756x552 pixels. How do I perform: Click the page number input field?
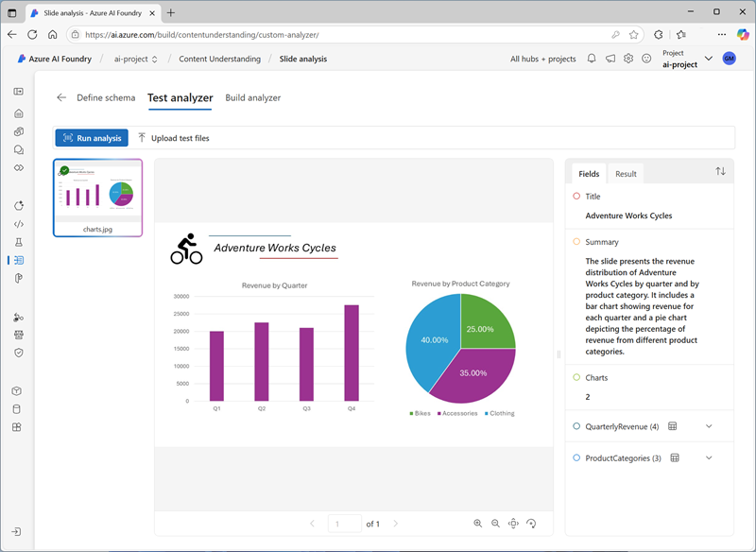click(344, 524)
